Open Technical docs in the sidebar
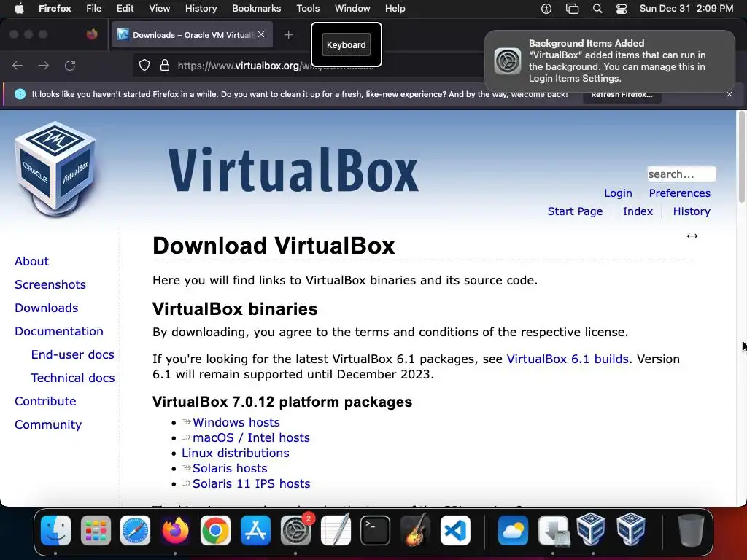The image size is (747, 560). [x=73, y=378]
